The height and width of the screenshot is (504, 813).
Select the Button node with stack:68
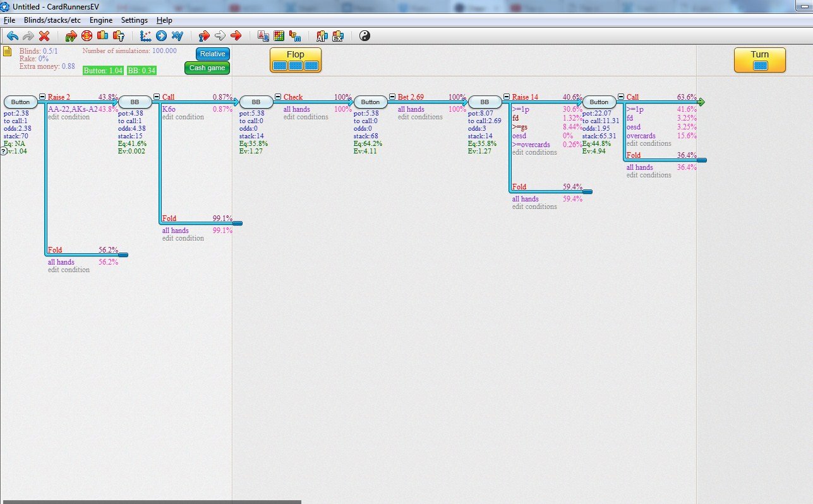tap(371, 102)
